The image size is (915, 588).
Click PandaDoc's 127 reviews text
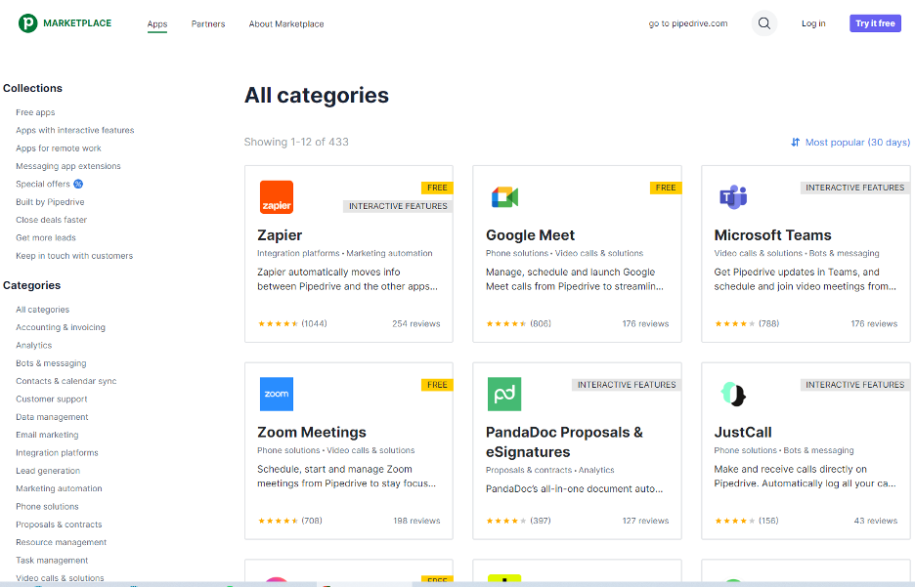pos(645,521)
